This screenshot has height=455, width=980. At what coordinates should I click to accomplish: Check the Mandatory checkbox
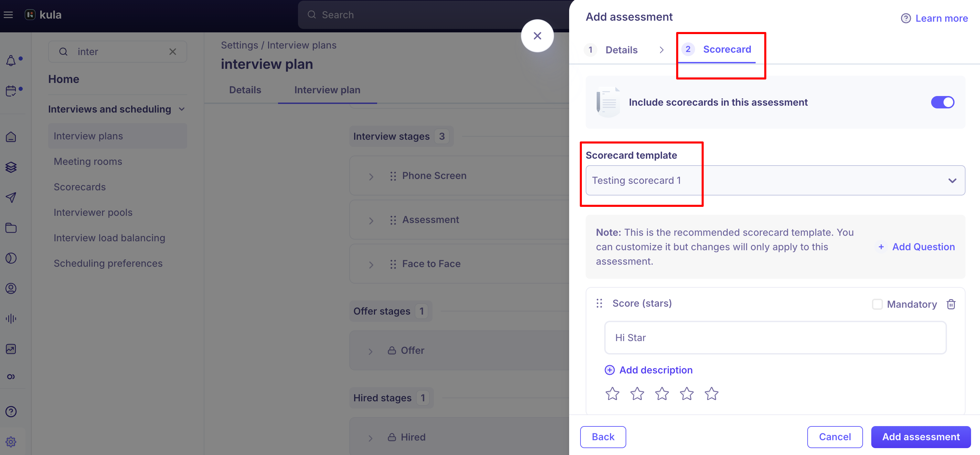pos(877,304)
